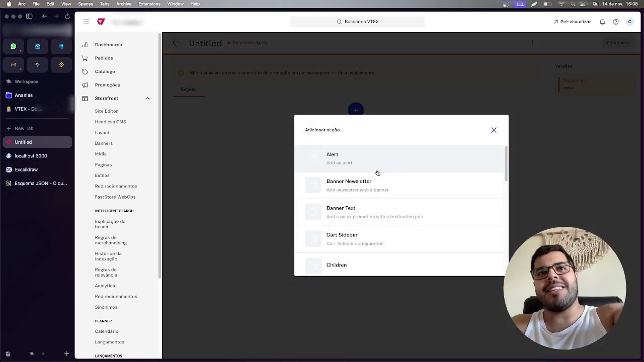This screenshot has width=644, height=362.
Task: Switch to localhost:3000 tab
Action: click(37, 156)
